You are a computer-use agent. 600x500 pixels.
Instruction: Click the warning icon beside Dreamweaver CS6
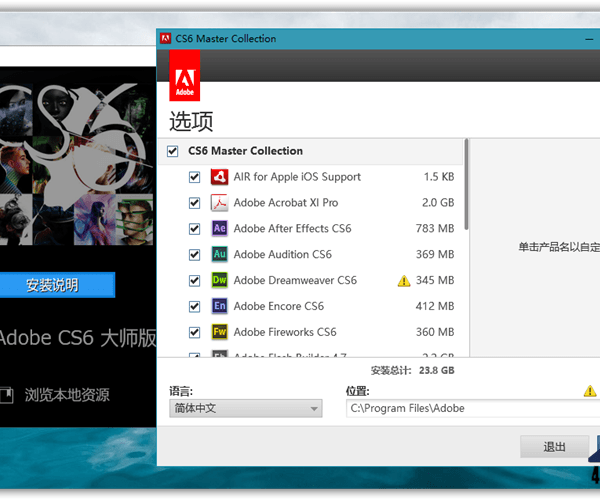coord(404,281)
